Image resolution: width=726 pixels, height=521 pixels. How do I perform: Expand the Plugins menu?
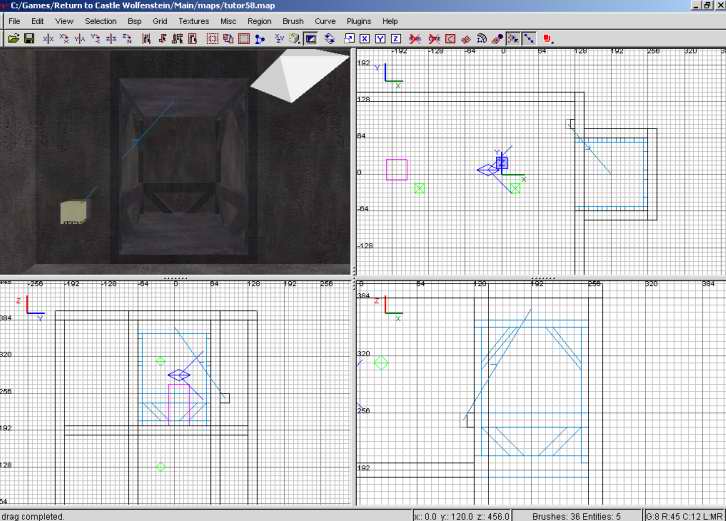(x=358, y=21)
